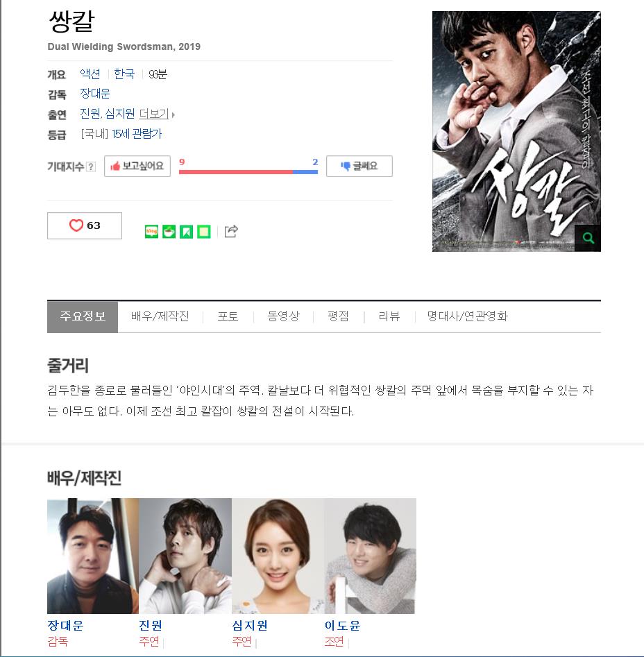The height and width of the screenshot is (657, 644).
Task: Open the 평점 tab
Action: click(x=338, y=316)
